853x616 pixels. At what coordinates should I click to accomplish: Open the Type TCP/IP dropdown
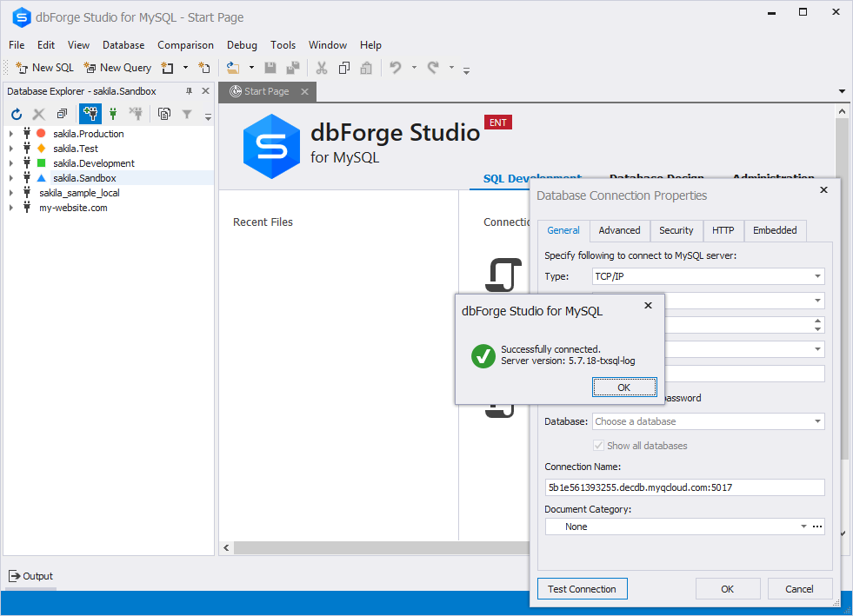click(x=817, y=276)
